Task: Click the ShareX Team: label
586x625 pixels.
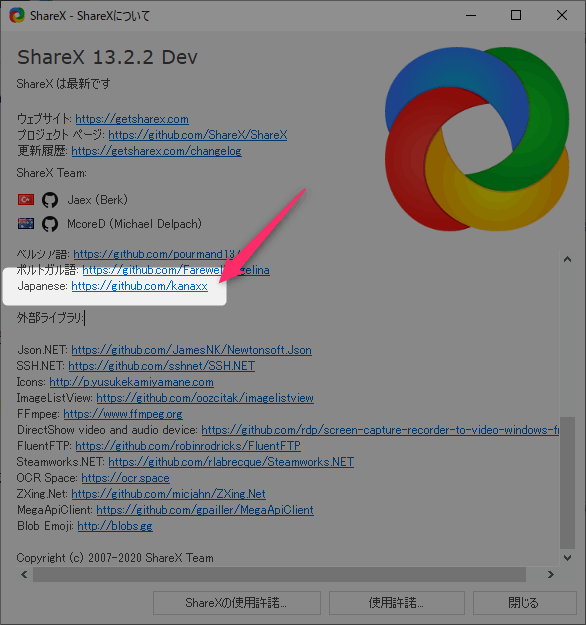Action: 52,173
